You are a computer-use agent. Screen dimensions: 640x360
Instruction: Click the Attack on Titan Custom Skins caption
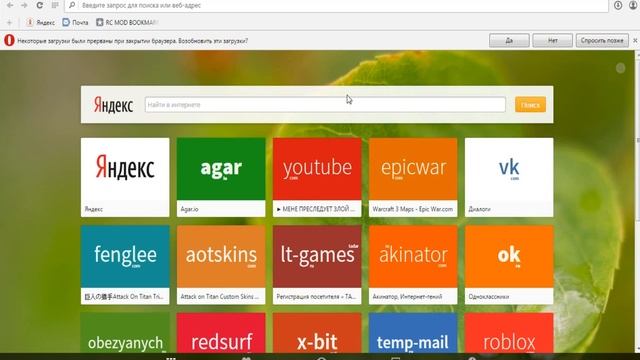coord(220,297)
